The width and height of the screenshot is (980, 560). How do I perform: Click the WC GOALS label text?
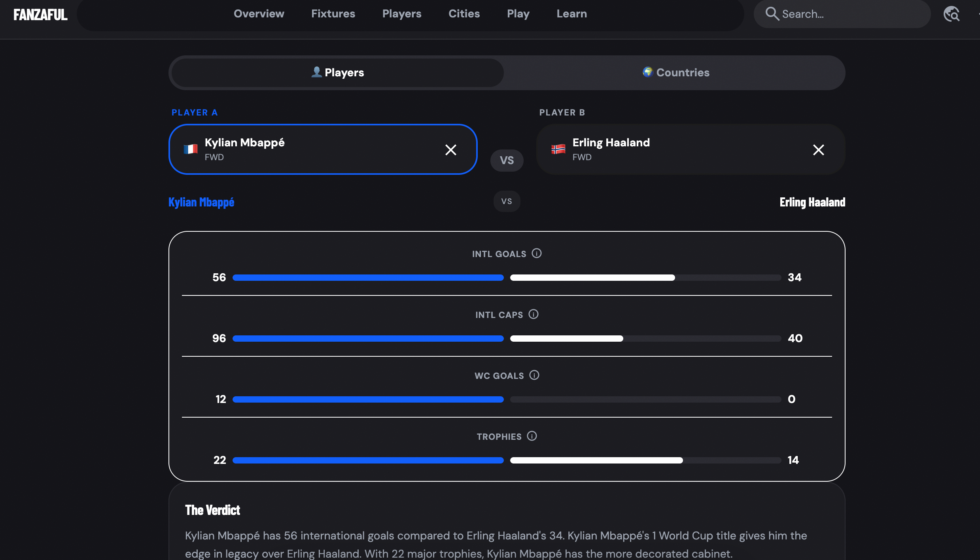(499, 376)
